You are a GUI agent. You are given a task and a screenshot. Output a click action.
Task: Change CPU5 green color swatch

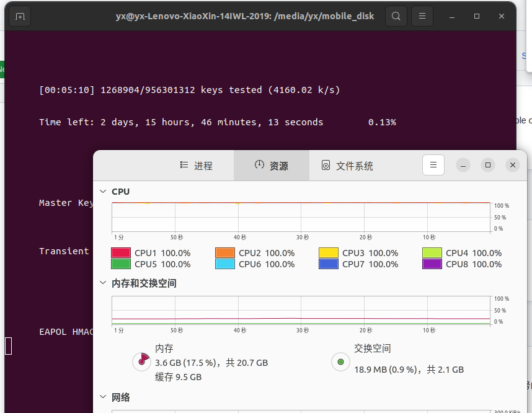(x=121, y=264)
